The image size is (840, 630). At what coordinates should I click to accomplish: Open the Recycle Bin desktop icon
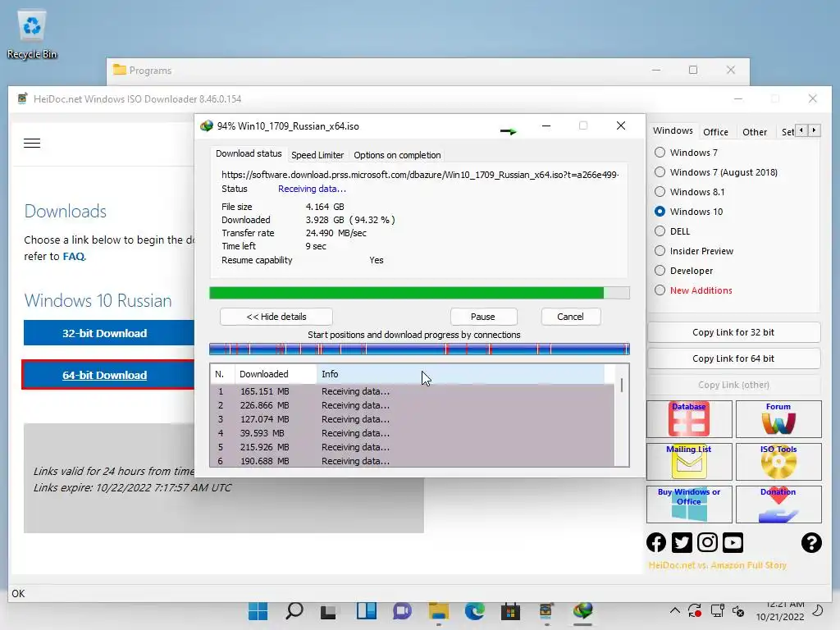[32, 34]
